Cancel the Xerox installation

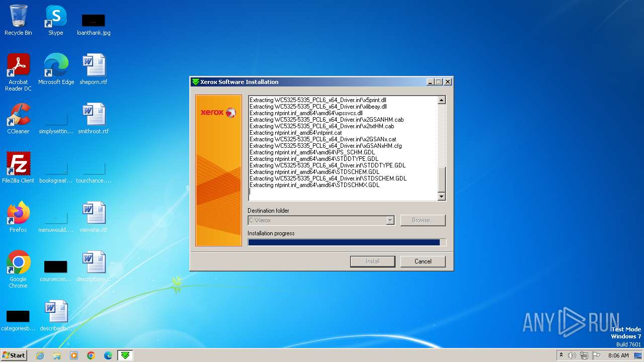pyautogui.click(x=423, y=261)
